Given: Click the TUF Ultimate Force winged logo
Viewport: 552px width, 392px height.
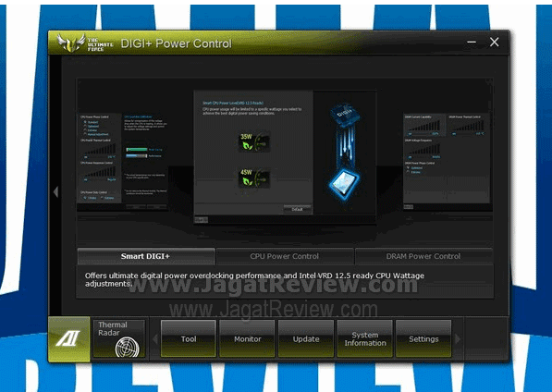Looking at the screenshot, I should coord(71,43).
